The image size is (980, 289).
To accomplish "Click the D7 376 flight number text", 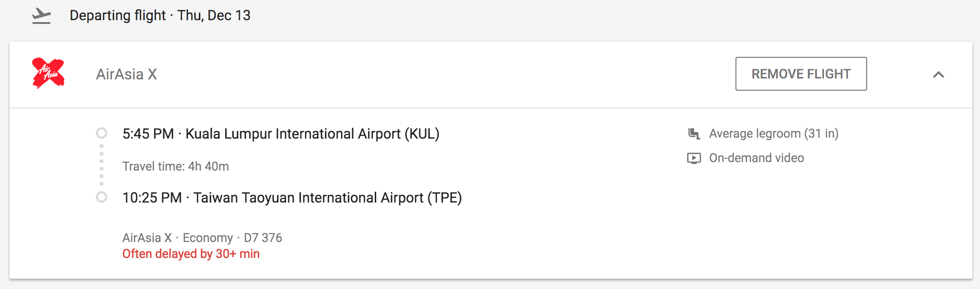I will point(263,238).
